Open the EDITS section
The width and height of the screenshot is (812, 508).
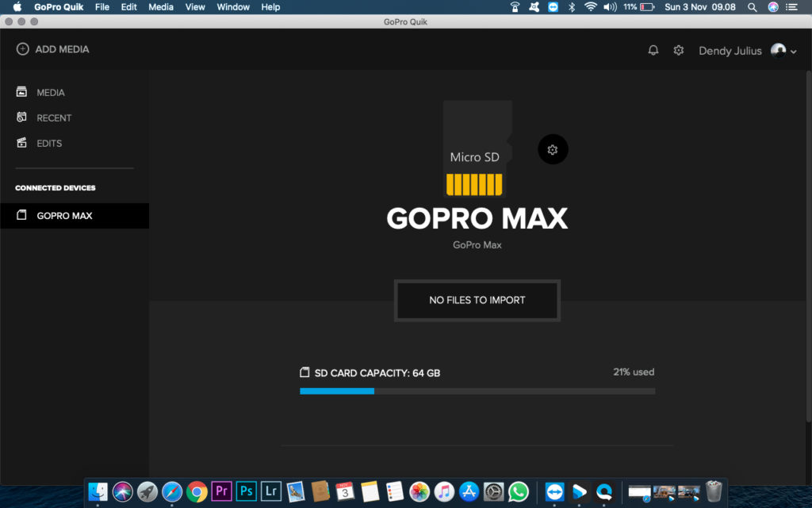pyautogui.click(x=51, y=143)
